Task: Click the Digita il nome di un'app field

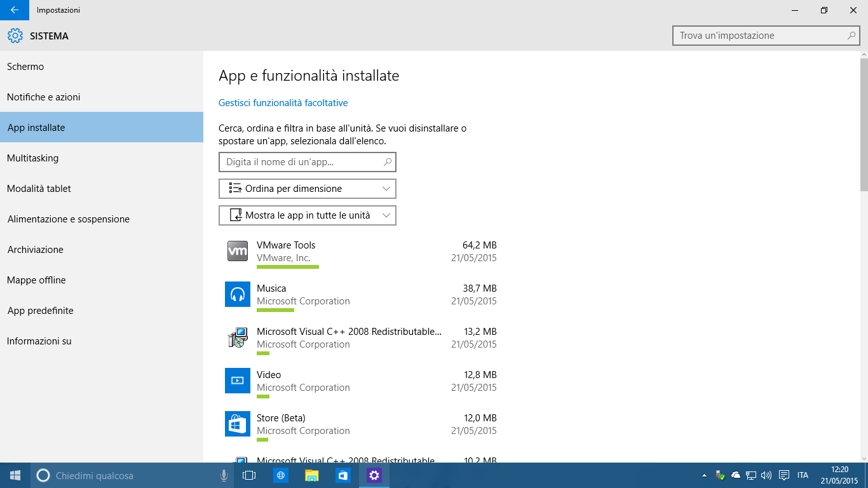Action: pyautogui.click(x=308, y=162)
